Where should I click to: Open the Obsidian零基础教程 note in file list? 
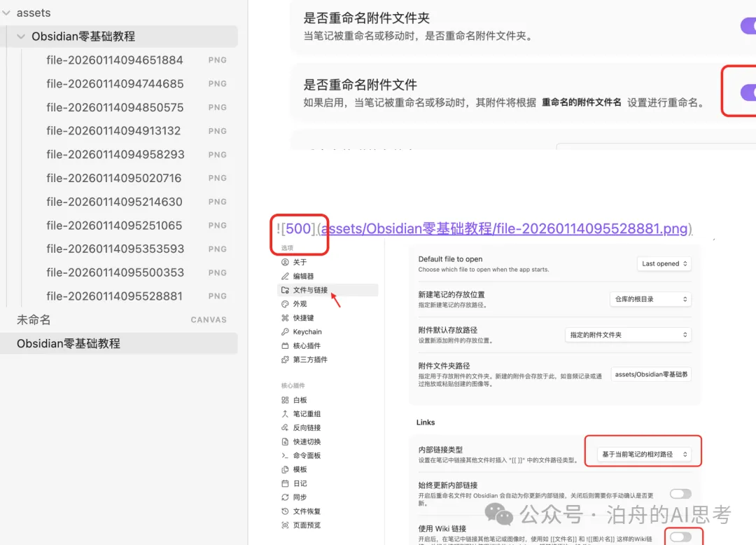[119, 343]
